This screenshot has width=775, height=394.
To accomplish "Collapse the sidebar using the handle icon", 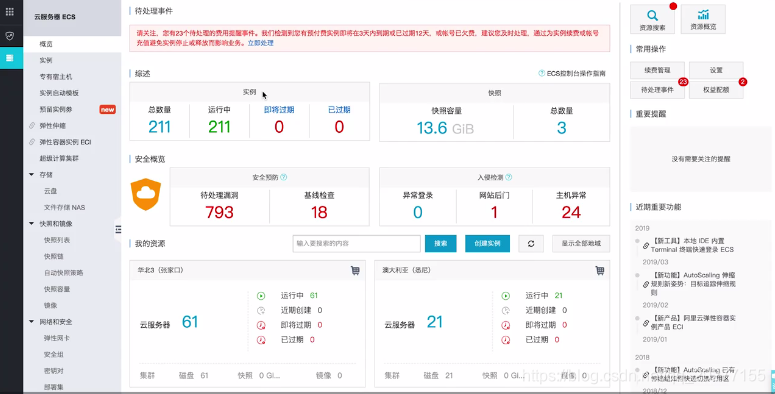I will coord(118,229).
